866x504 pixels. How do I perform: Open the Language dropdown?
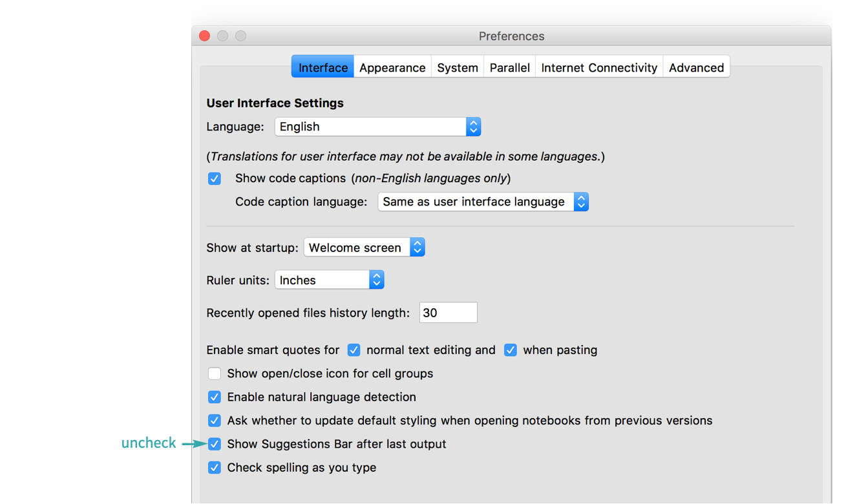click(x=377, y=127)
